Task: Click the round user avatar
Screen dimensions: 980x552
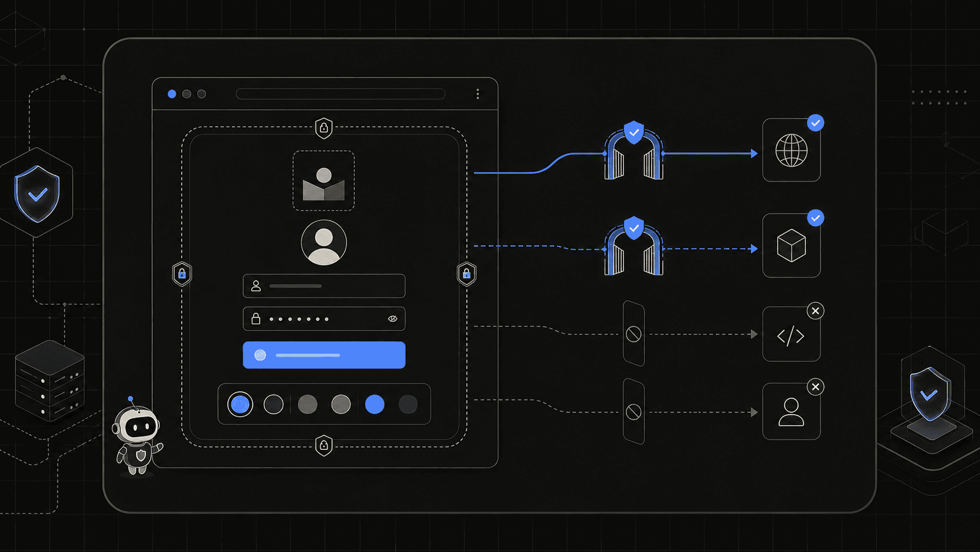Action: tap(324, 242)
